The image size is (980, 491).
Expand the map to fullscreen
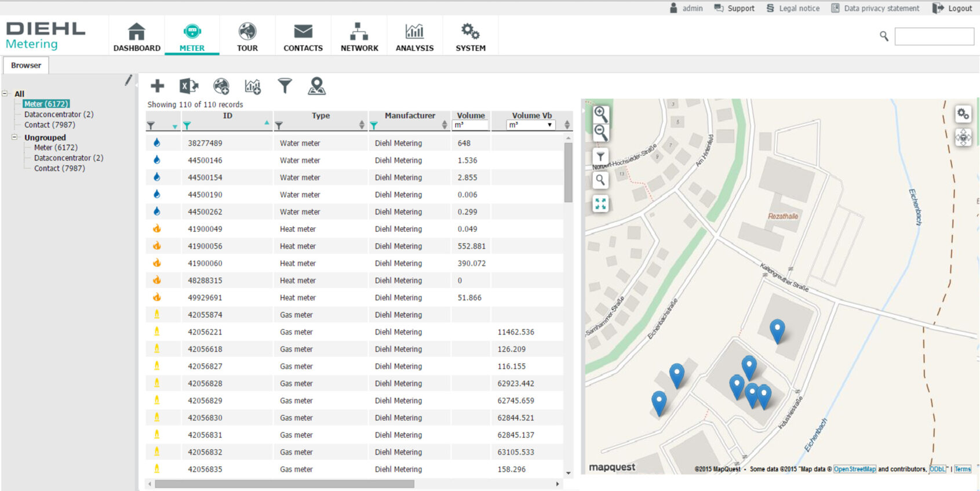(x=600, y=203)
